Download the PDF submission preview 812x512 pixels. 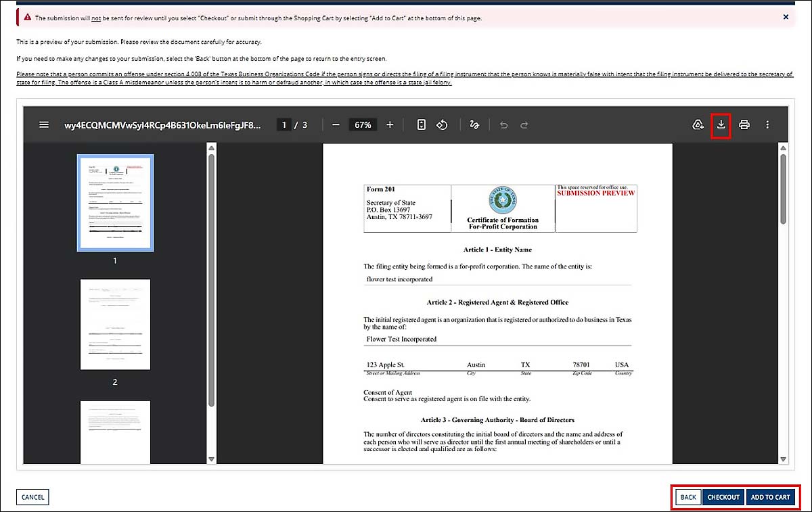(721, 125)
